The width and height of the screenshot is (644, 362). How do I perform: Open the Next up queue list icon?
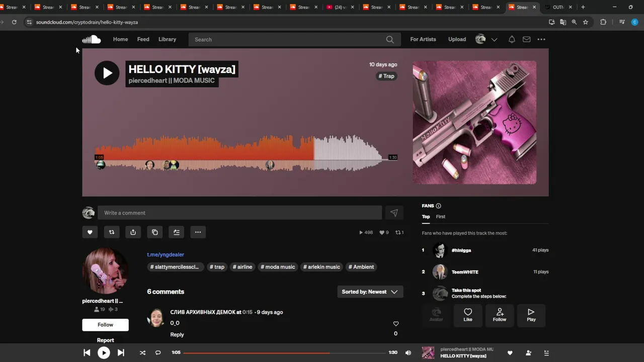(x=546, y=353)
